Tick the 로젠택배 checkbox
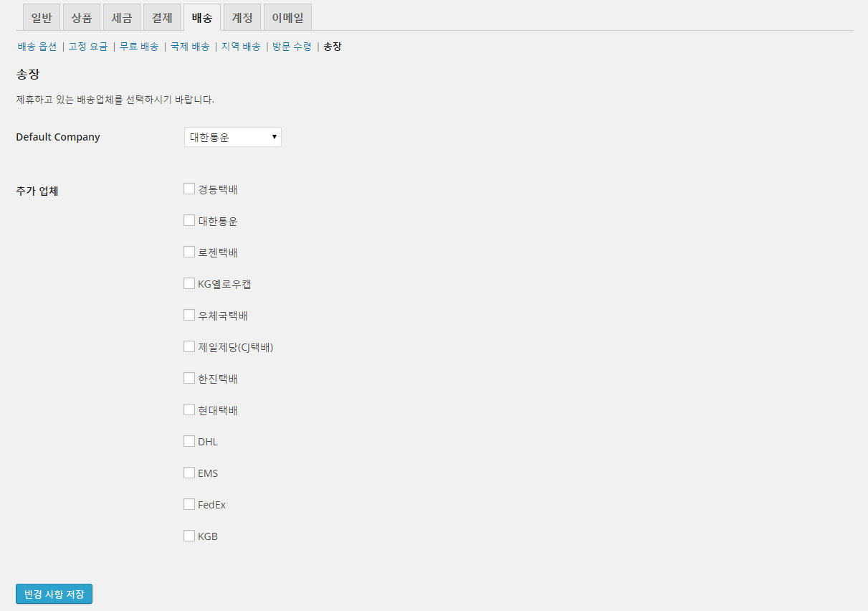868x611 pixels. pyautogui.click(x=189, y=252)
